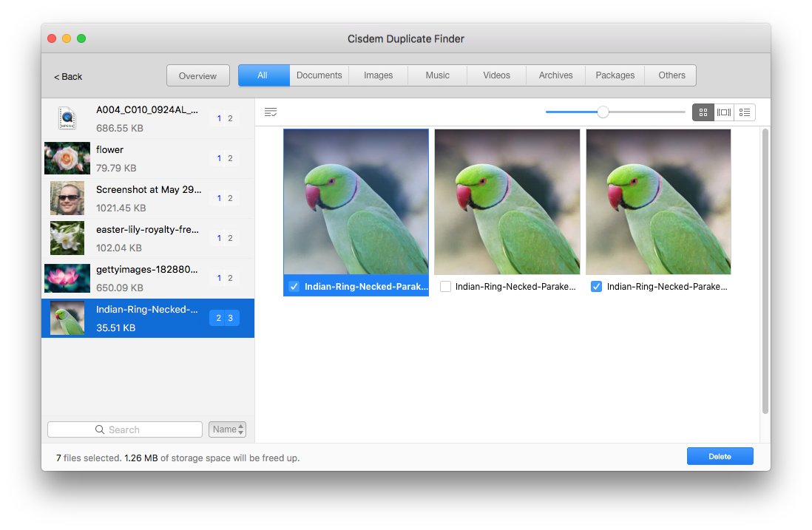812x530 pixels.
Task: Open the Packages tab
Action: (x=615, y=75)
